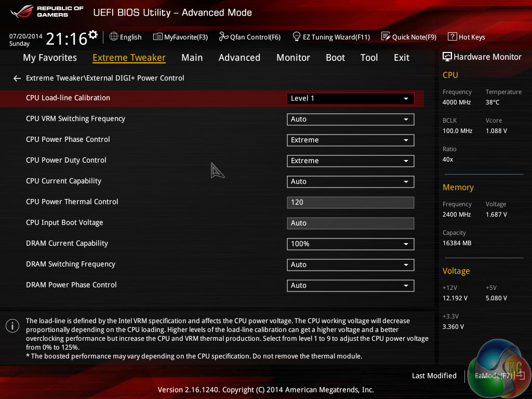Image resolution: width=532 pixels, height=399 pixels.
Task: Click memory capacity value 16384 MB
Action: tap(457, 243)
